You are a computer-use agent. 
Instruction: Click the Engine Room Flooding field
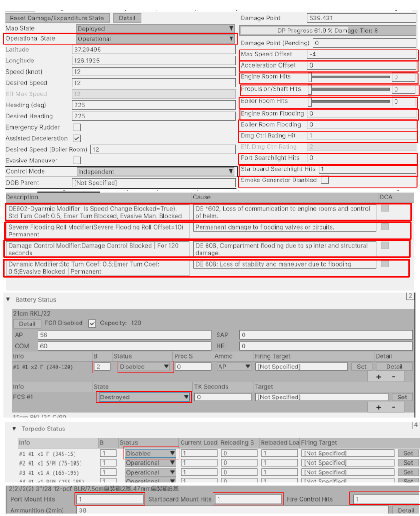[x=361, y=113]
